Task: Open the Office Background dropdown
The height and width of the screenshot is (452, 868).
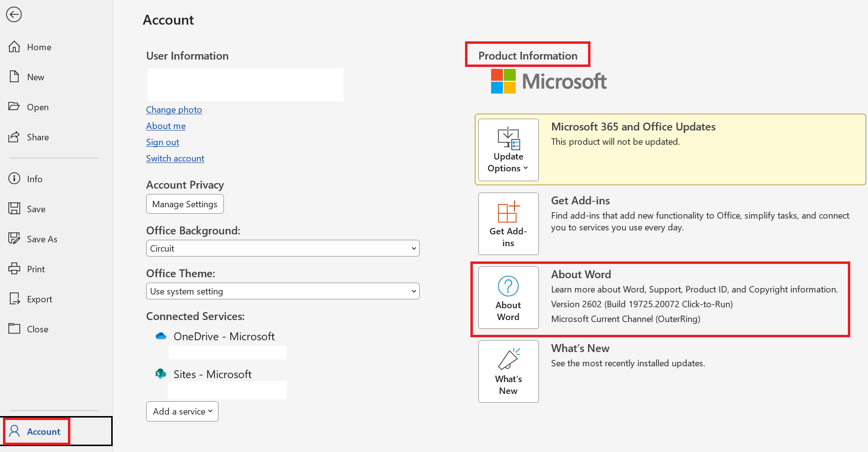Action: [x=283, y=248]
